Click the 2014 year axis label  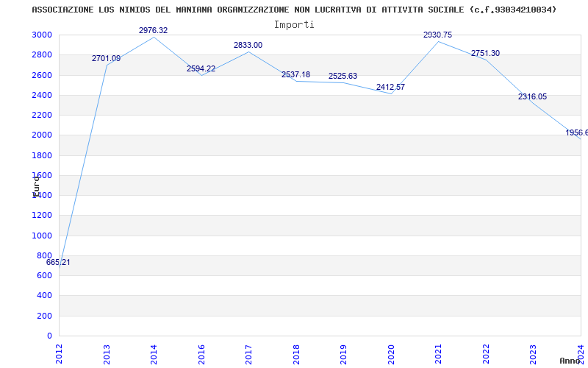pyautogui.click(x=154, y=354)
